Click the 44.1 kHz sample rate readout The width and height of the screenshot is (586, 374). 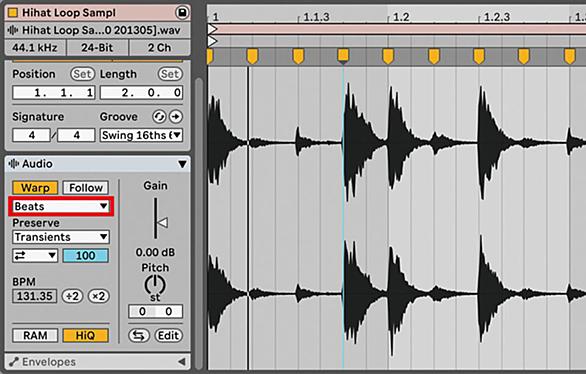(x=35, y=48)
